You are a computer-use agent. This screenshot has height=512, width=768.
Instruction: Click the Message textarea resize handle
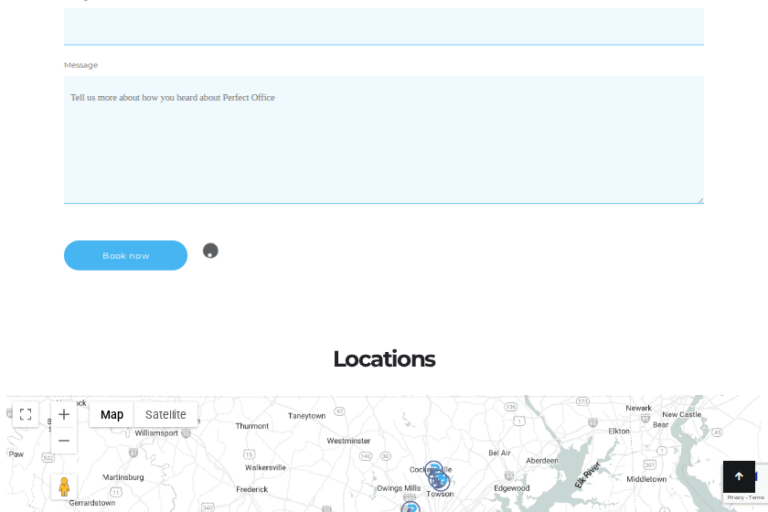pyautogui.click(x=700, y=200)
